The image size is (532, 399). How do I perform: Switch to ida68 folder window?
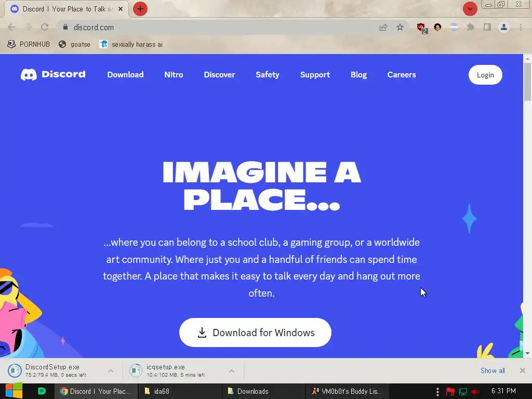pos(180,391)
